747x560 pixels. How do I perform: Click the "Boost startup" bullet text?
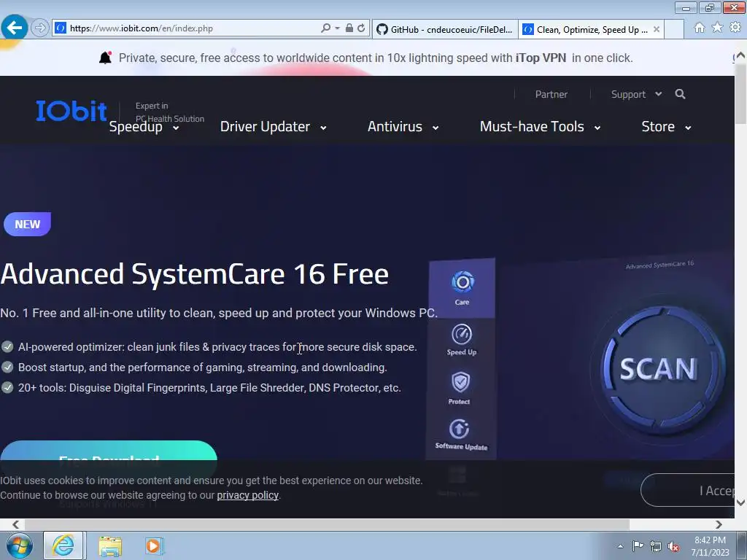(203, 367)
